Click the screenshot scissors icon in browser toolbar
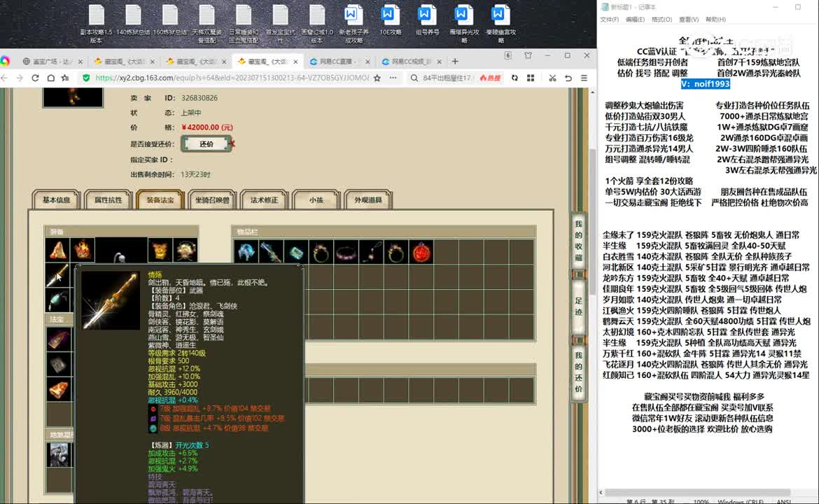Image resolution: width=819 pixels, height=504 pixels. coord(552,78)
